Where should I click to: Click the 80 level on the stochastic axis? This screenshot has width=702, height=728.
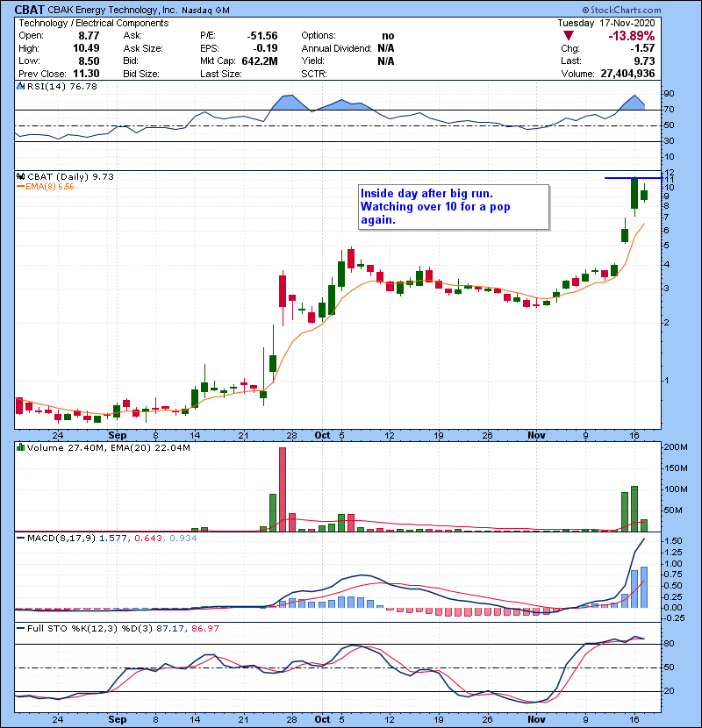669,644
